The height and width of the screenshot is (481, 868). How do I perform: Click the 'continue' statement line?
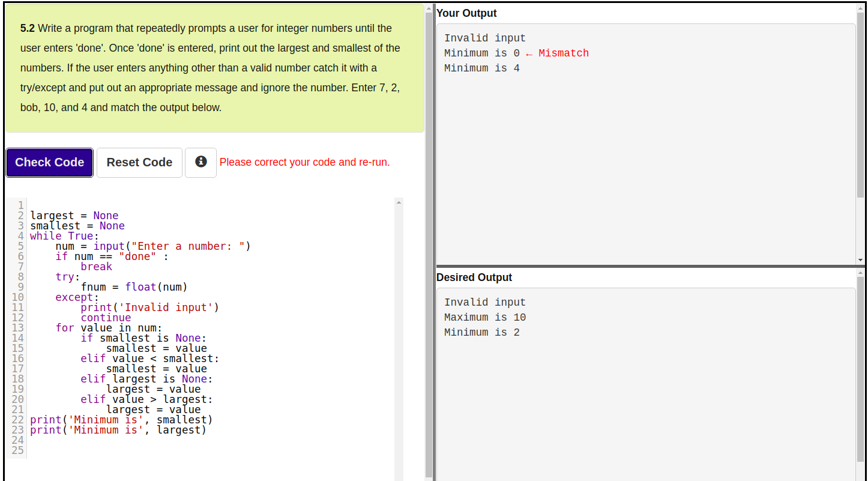tap(106, 318)
